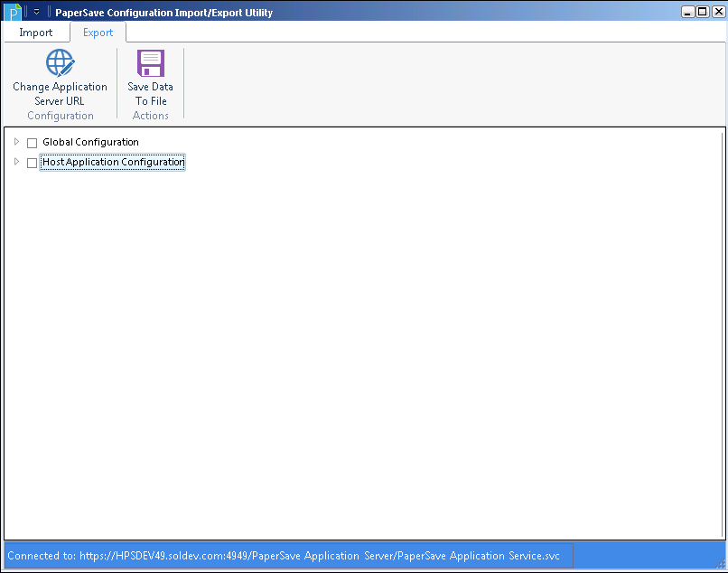728x573 pixels.
Task: Select the Global Configuration tree label
Action: point(90,142)
